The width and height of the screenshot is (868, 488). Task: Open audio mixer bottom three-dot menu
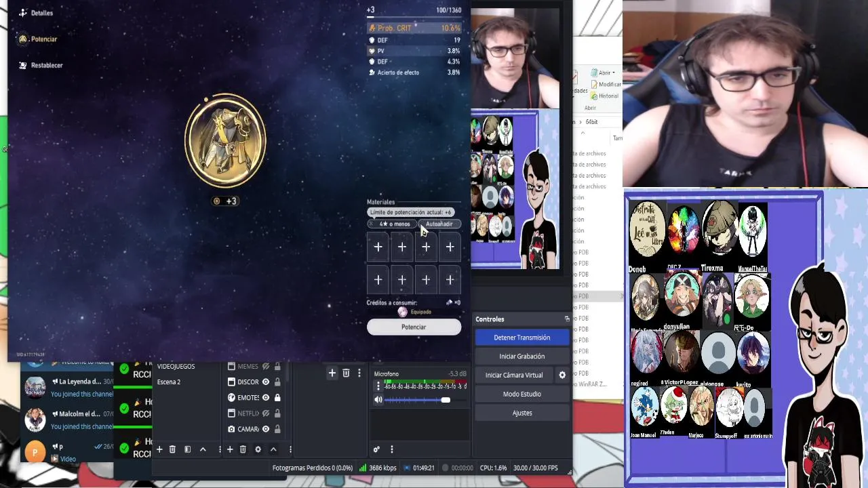tap(391, 449)
